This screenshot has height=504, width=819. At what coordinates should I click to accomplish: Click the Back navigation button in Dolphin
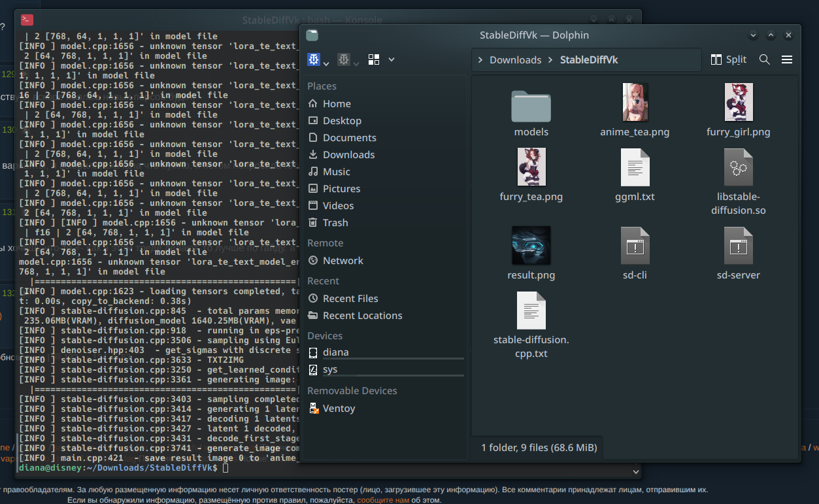pos(314,60)
